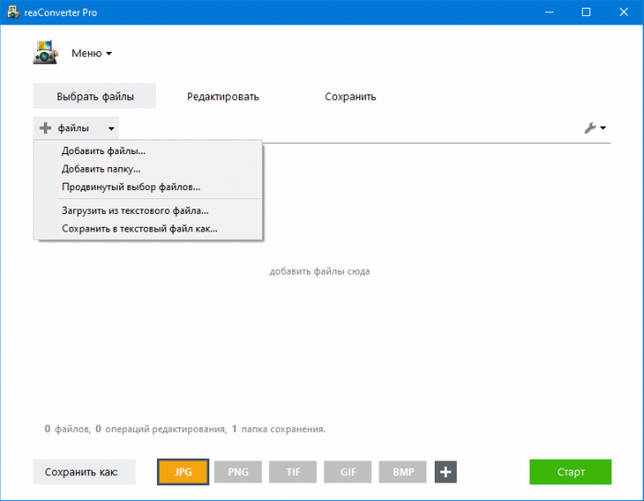644x501 pixels.
Task: Click the plus файлы add button
Action: (68, 128)
